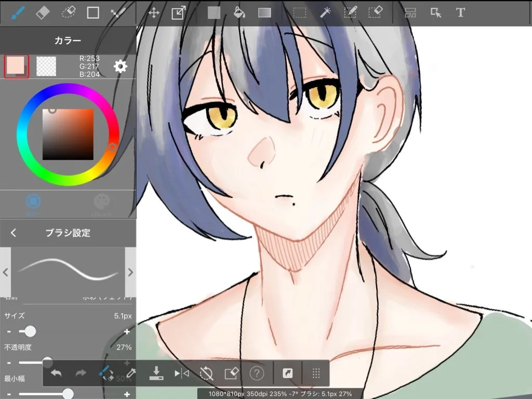The image size is (532, 399).
Task: Switch to the Palette tab
Action: 102,204
